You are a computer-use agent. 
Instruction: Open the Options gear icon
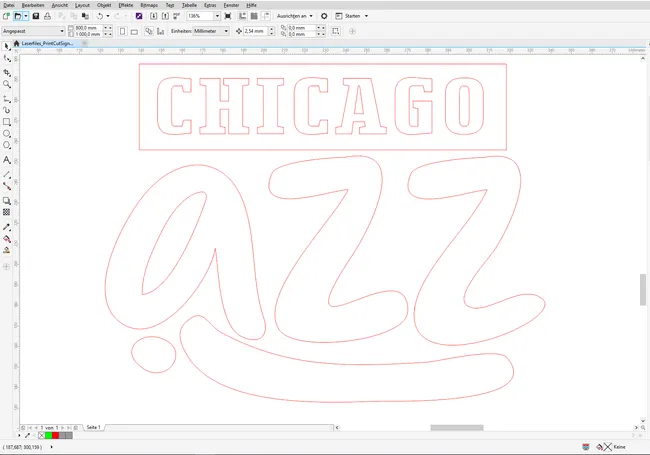click(324, 16)
